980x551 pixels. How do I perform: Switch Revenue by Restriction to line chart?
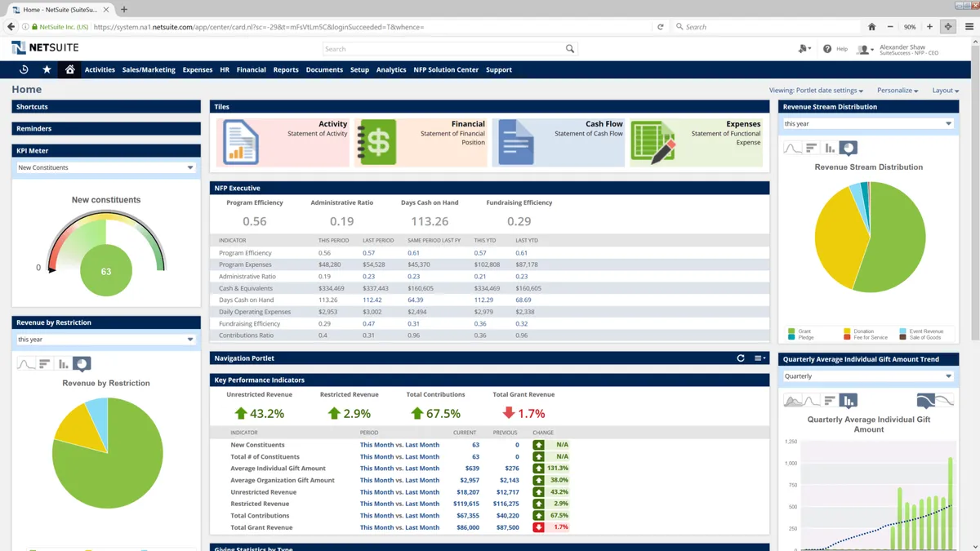coord(26,364)
